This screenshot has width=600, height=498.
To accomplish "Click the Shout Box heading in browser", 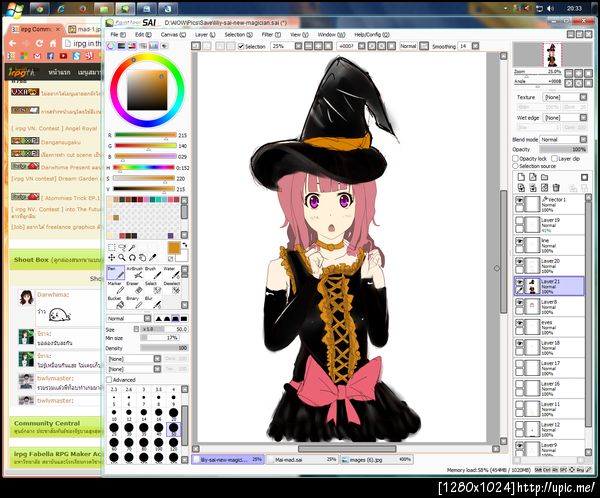I will [31, 260].
